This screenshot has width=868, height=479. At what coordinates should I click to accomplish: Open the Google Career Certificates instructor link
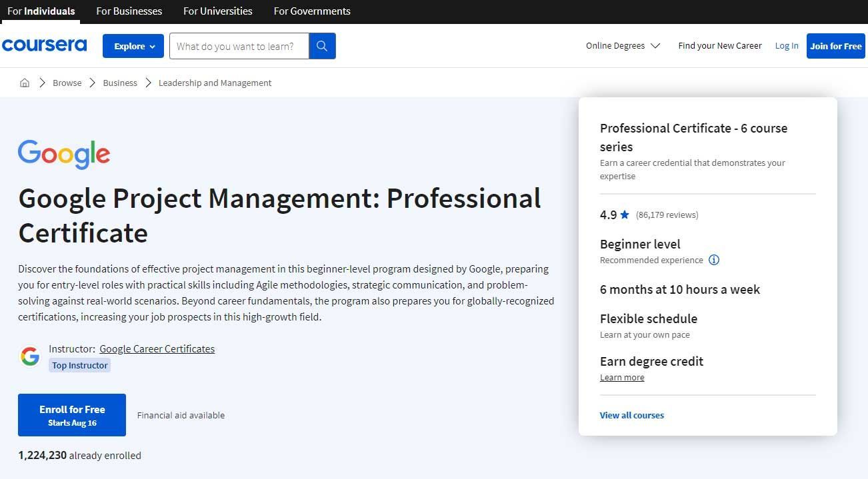(x=157, y=348)
